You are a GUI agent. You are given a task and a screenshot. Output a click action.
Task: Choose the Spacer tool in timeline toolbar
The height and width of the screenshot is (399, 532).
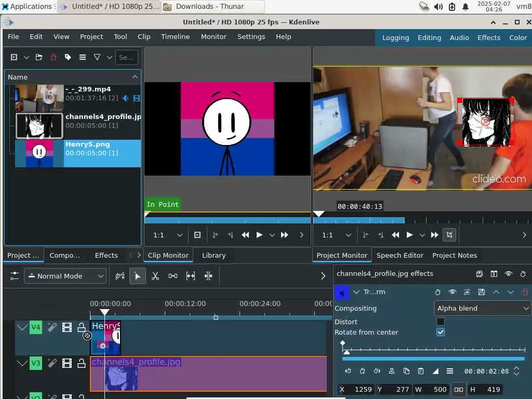(172, 276)
